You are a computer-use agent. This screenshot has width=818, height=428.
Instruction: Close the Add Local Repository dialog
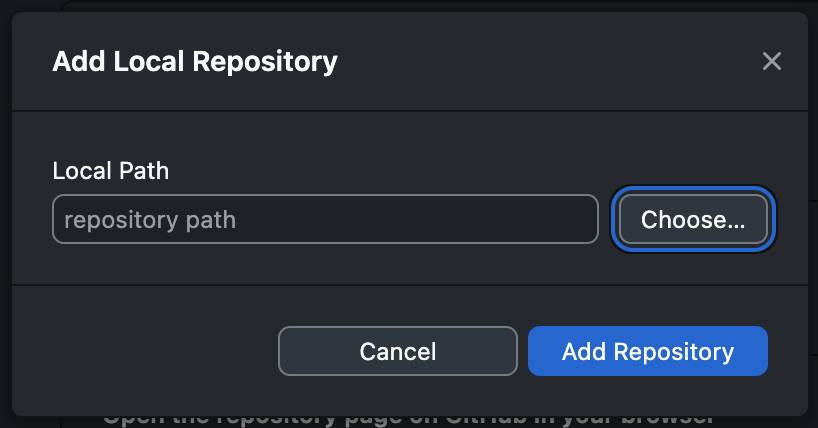coord(772,61)
